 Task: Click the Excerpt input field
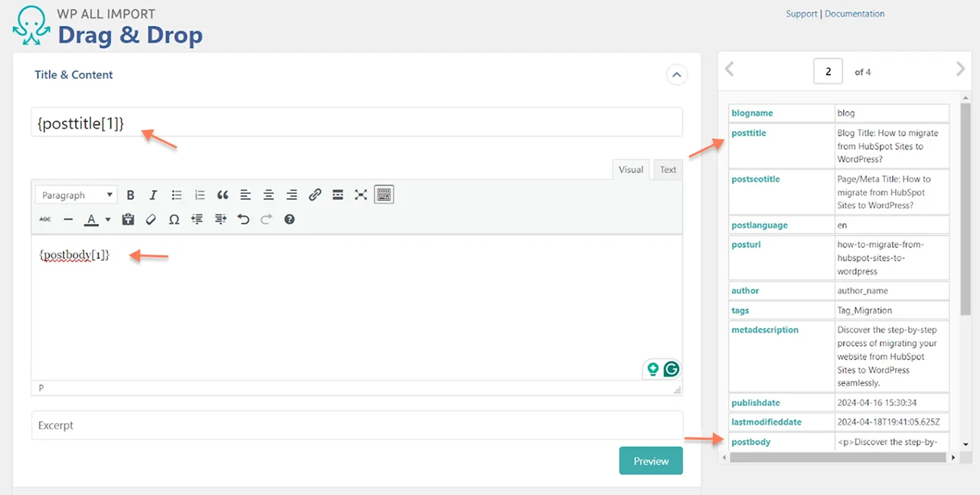tap(357, 425)
